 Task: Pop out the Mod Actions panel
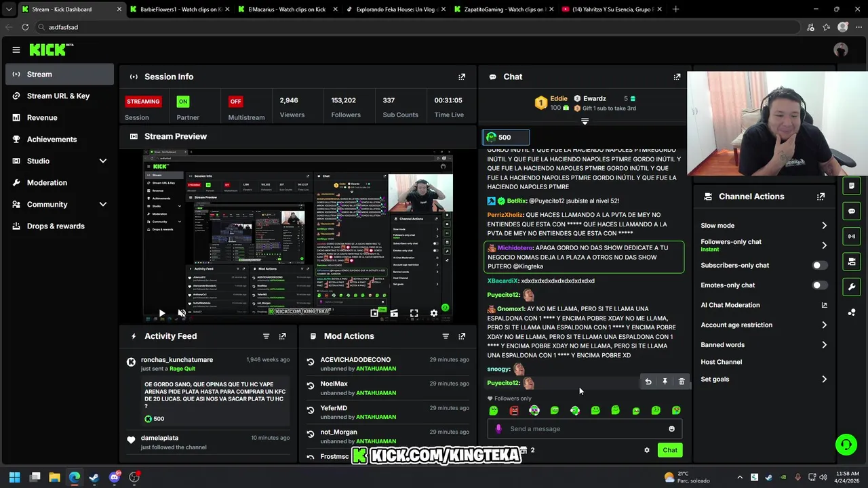point(462,336)
